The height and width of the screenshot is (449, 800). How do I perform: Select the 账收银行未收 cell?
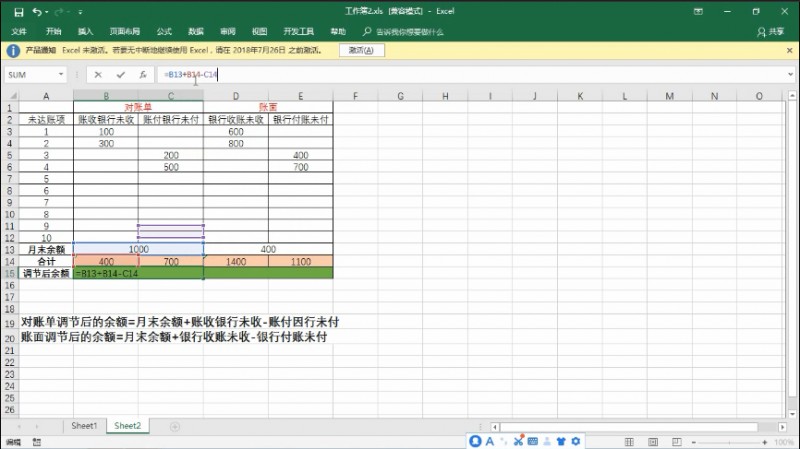tap(106, 119)
